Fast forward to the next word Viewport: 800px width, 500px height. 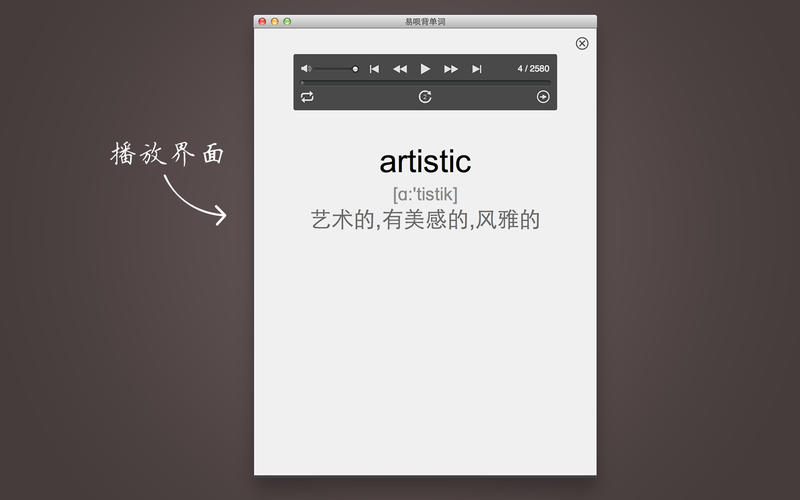(451, 69)
